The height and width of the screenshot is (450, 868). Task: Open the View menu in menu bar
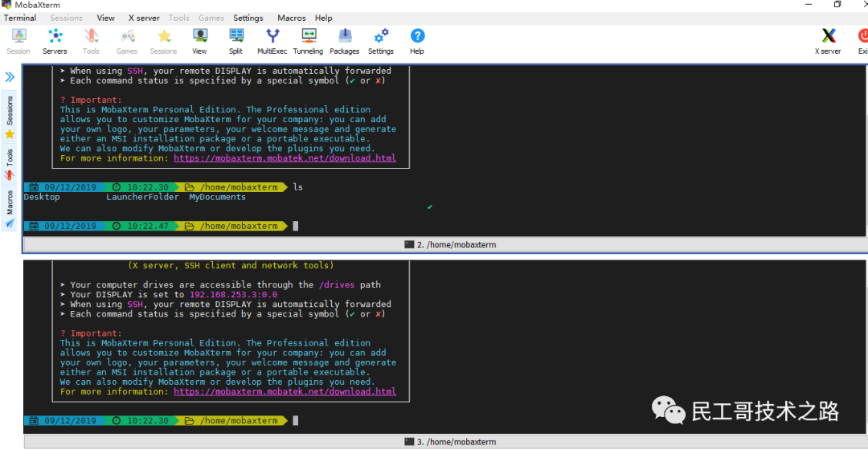click(106, 18)
